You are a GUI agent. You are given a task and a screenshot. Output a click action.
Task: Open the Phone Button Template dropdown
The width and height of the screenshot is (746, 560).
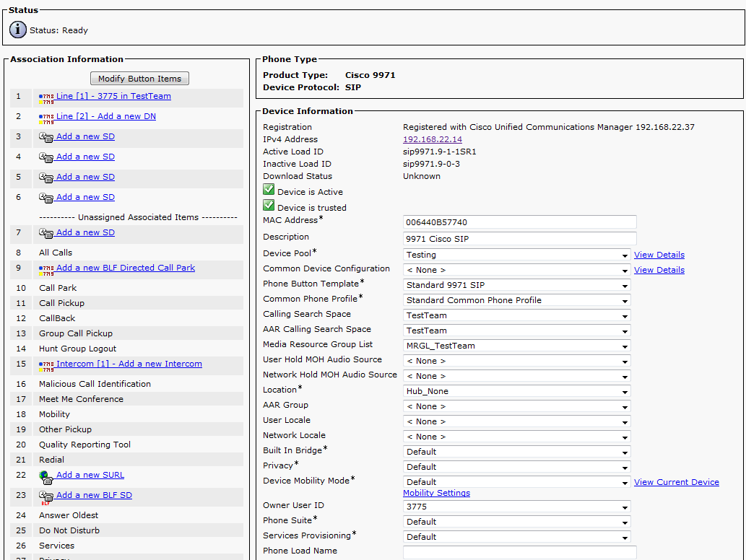point(516,285)
